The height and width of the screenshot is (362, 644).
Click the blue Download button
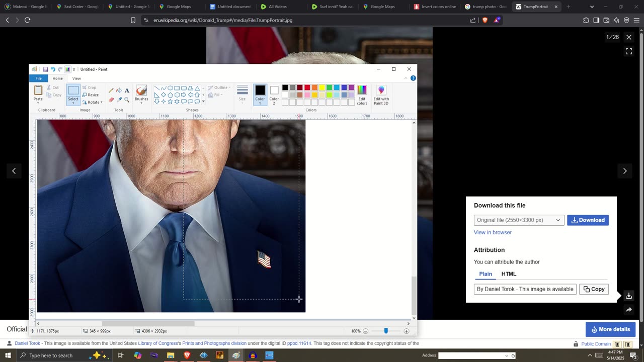click(x=588, y=220)
